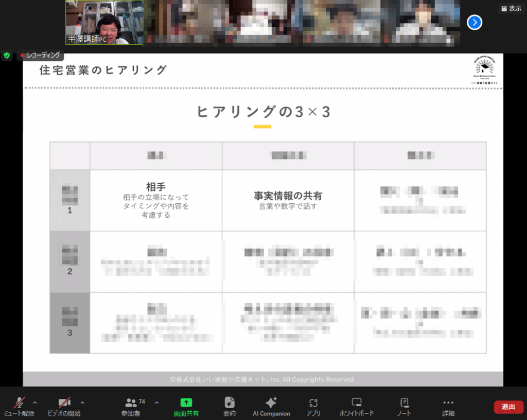Select the rightmost participant video thumbnail
527x420 pixels.
click(x=424, y=23)
